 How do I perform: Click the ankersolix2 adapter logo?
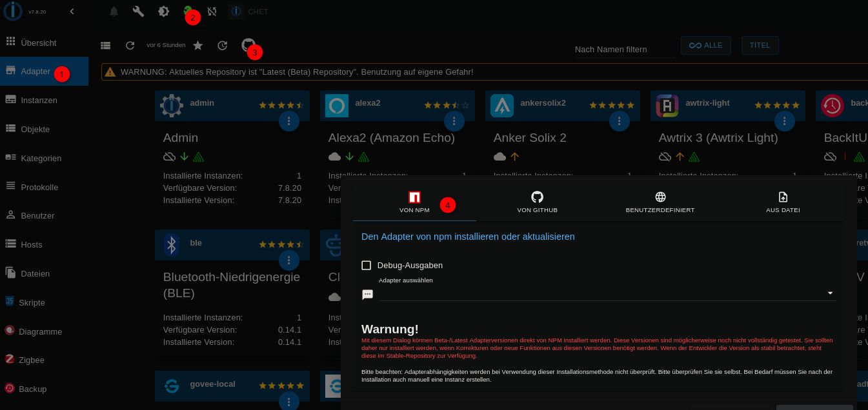click(502, 106)
